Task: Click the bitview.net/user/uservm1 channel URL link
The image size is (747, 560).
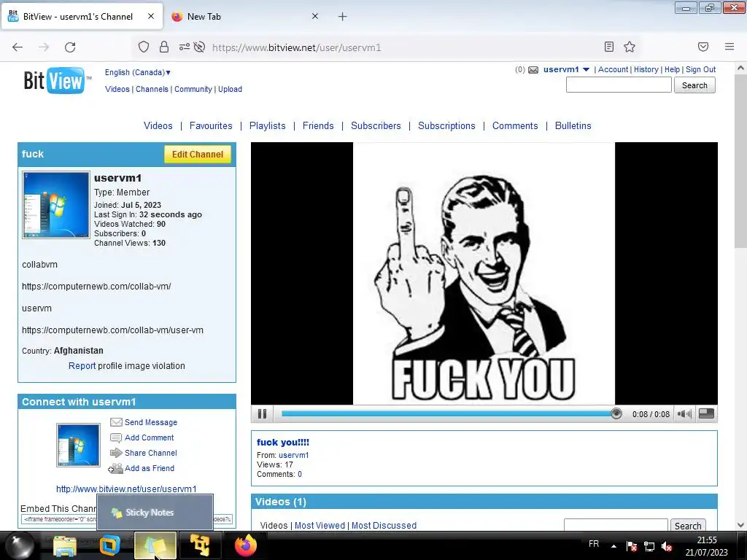Action: (126, 489)
